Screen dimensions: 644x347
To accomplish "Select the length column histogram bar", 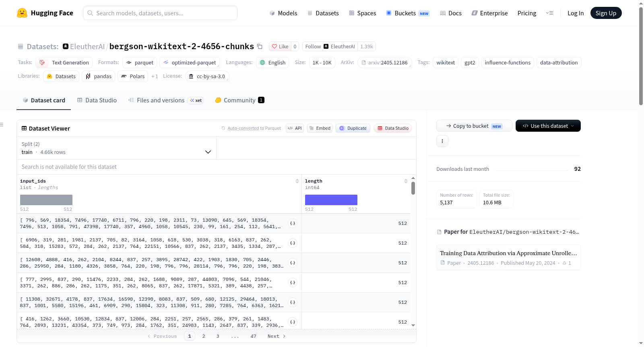I will tap(331, 200).
